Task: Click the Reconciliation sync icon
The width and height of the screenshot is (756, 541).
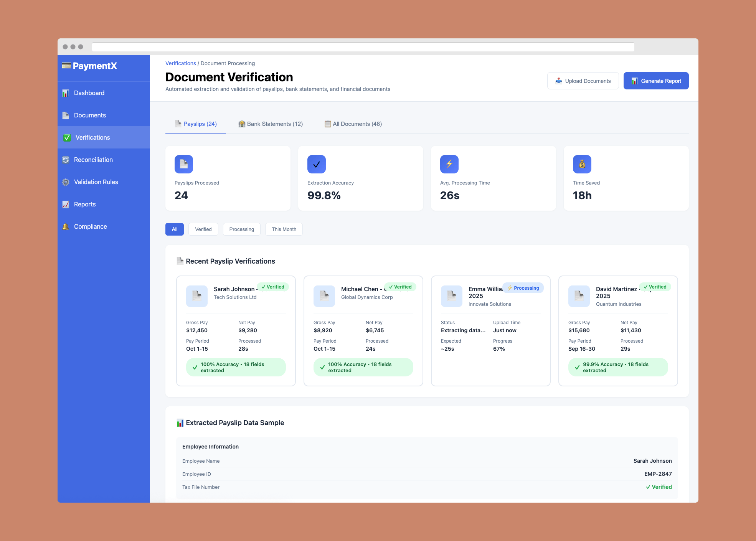Action: (66, 160)
